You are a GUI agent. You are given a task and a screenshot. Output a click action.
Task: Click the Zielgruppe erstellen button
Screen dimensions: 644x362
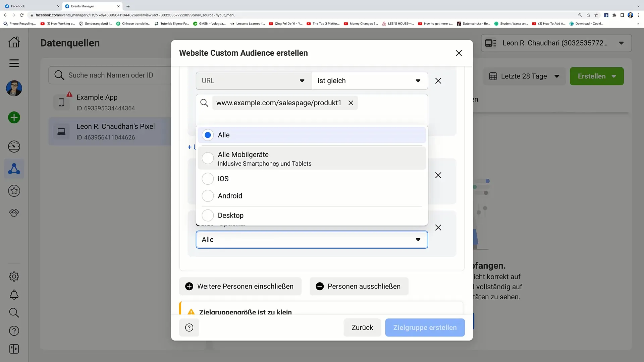click(425, 328)
